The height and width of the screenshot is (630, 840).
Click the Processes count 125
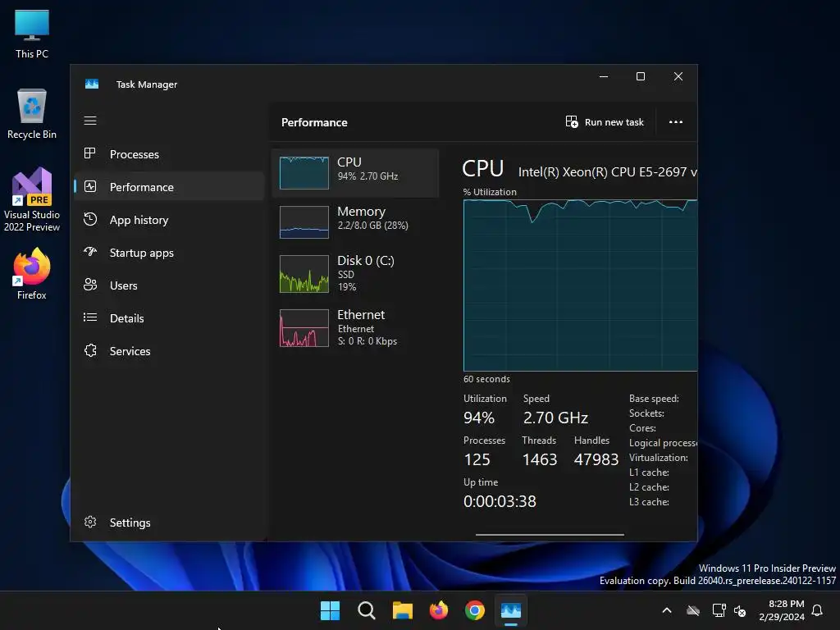click(x=477, y=459)
